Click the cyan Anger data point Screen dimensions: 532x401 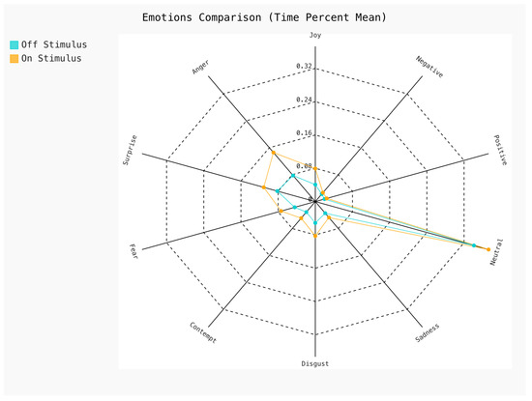point(293,176)
